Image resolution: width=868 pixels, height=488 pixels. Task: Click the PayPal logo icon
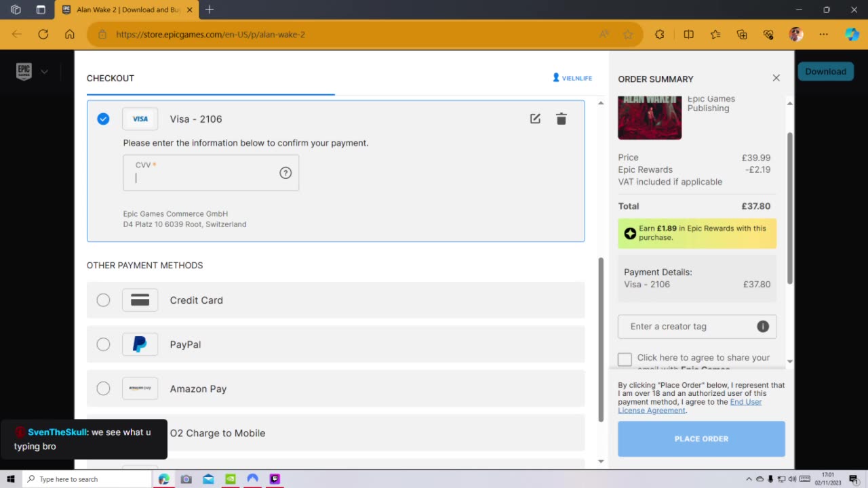point(140,344)
